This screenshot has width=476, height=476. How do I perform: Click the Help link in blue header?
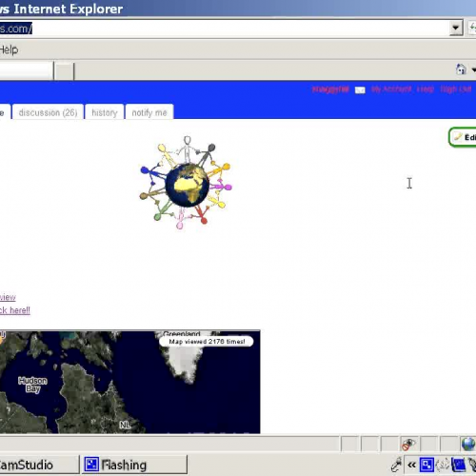tap(426, 89)
